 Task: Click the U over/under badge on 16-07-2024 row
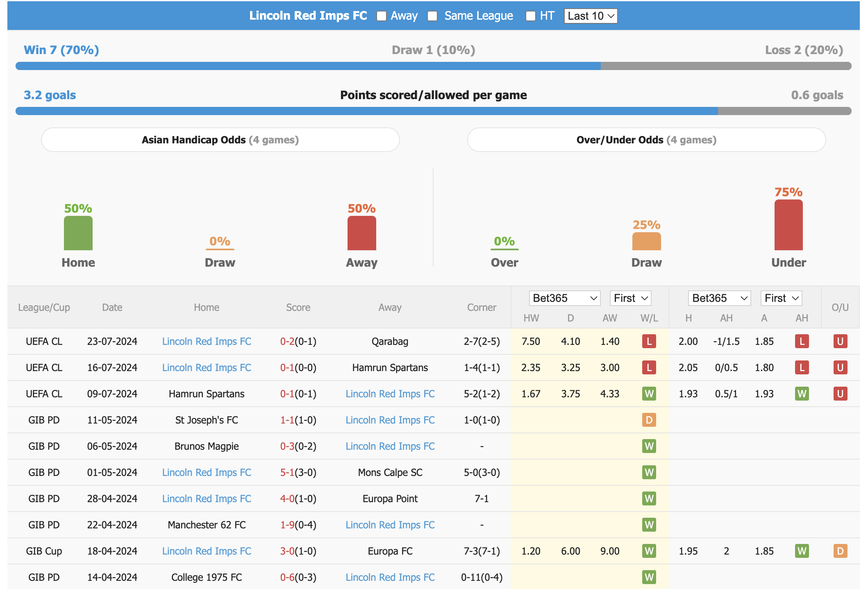pos(840,367)
